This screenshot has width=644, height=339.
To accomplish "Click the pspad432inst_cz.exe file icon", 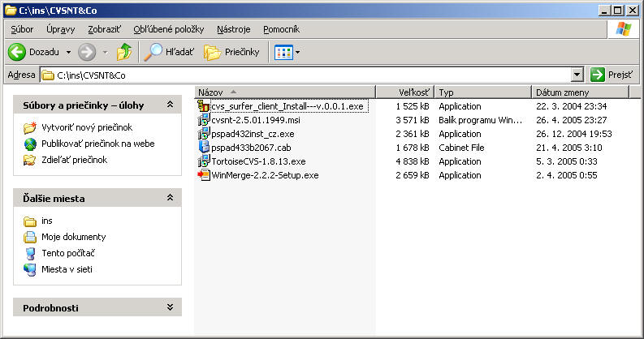I will 204,134.
